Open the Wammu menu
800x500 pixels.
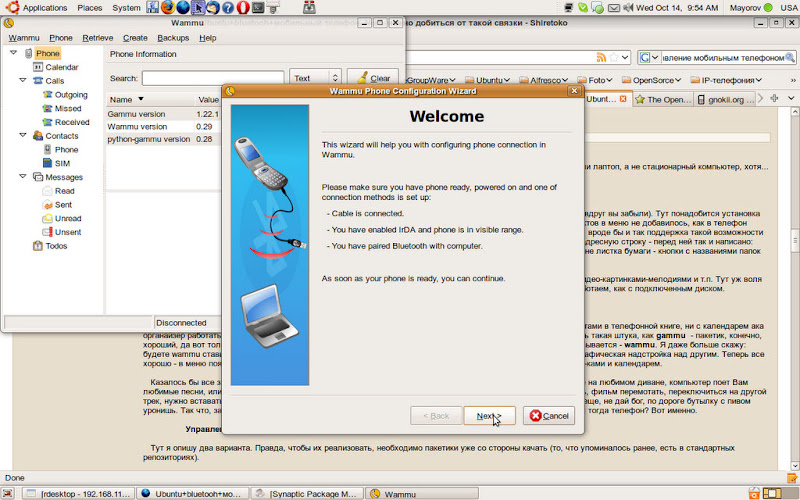click(x=24, y=38)
